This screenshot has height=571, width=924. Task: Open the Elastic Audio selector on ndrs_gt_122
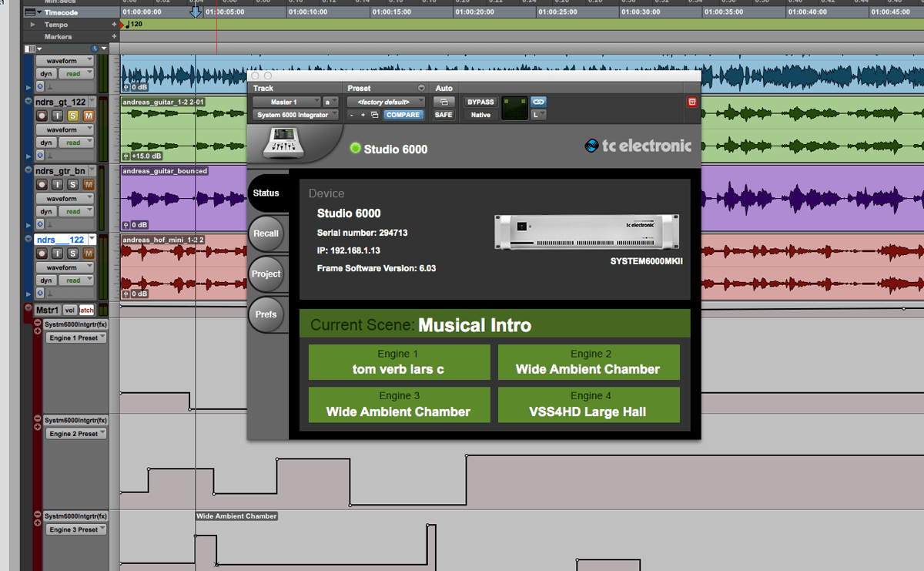coord(41,155)
